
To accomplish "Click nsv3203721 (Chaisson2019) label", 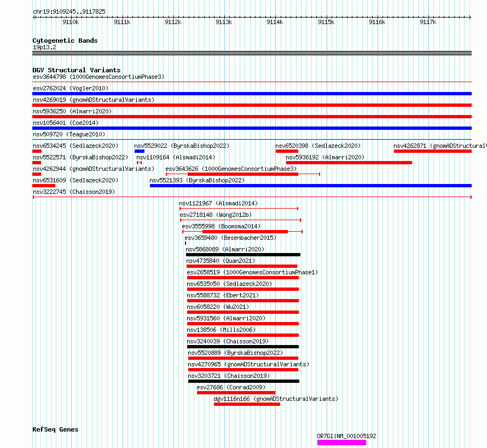I will tap(229, 376).
